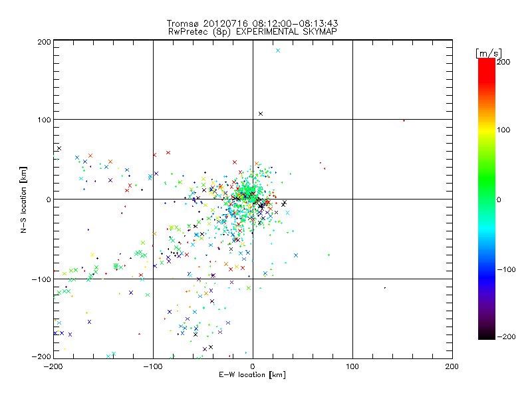
Task: Click the "[m/s]" colorbar unit label
Action: [x=489, y=53]
